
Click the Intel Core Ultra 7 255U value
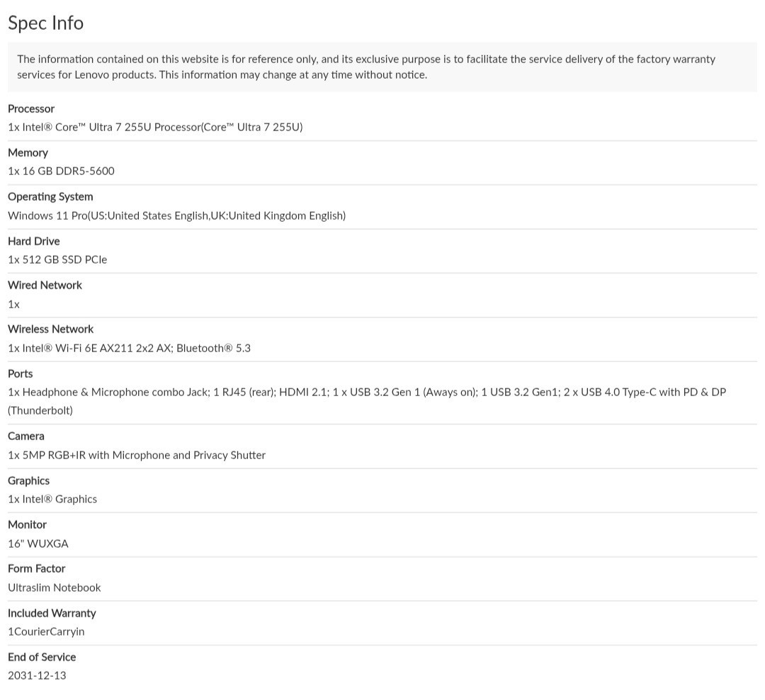click(x=155, y=127)
